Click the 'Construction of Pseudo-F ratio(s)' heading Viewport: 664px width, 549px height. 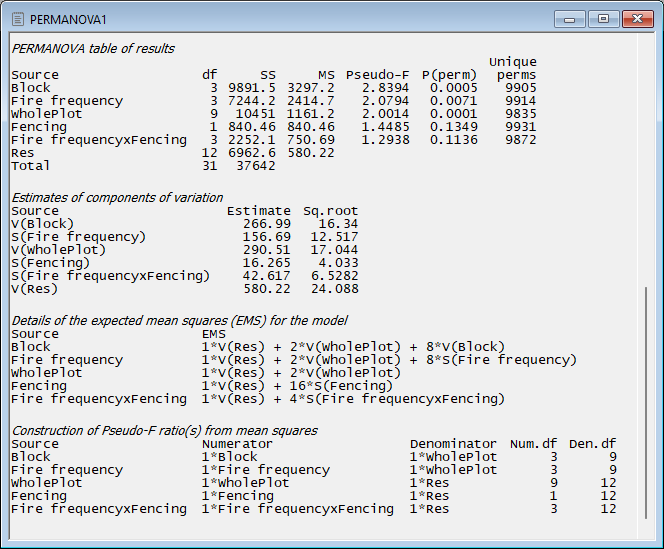(164, 431)
